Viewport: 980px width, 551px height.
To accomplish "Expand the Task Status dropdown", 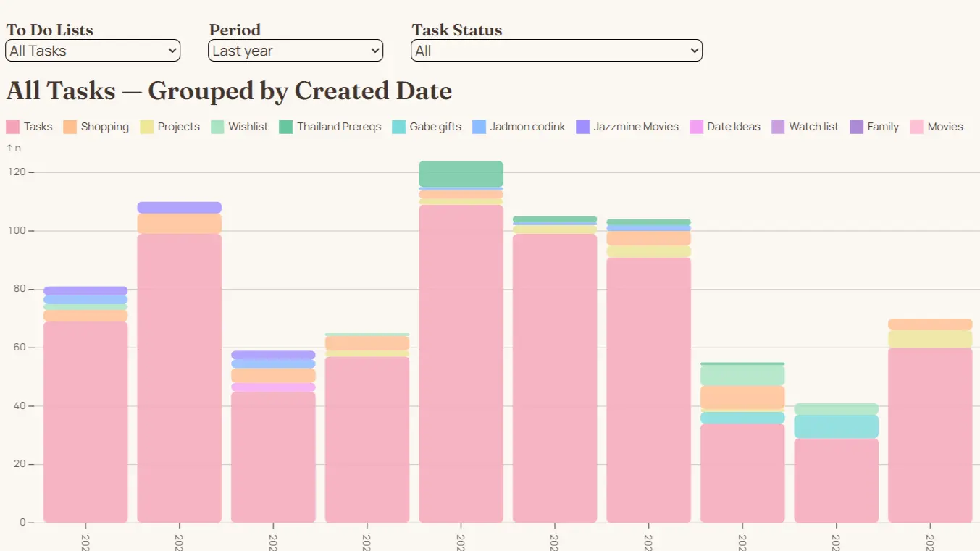I will tap(556, 51).
